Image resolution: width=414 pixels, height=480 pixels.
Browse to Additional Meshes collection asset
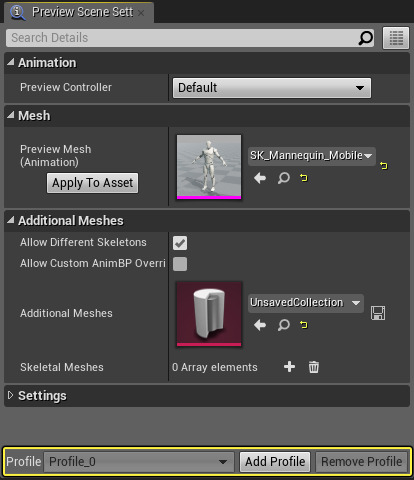[x=284, y=325]
